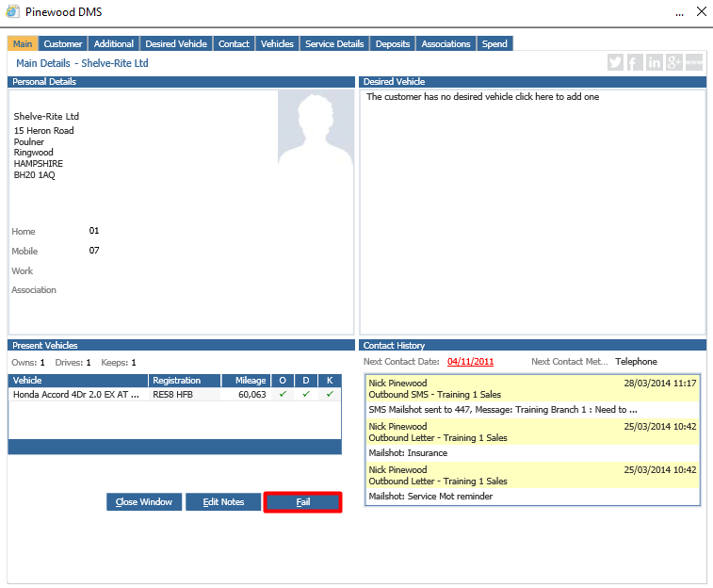713x588 pixels.
Task: Click the Shelve-Rite Ltd customer name
Action: pos(46,116)
